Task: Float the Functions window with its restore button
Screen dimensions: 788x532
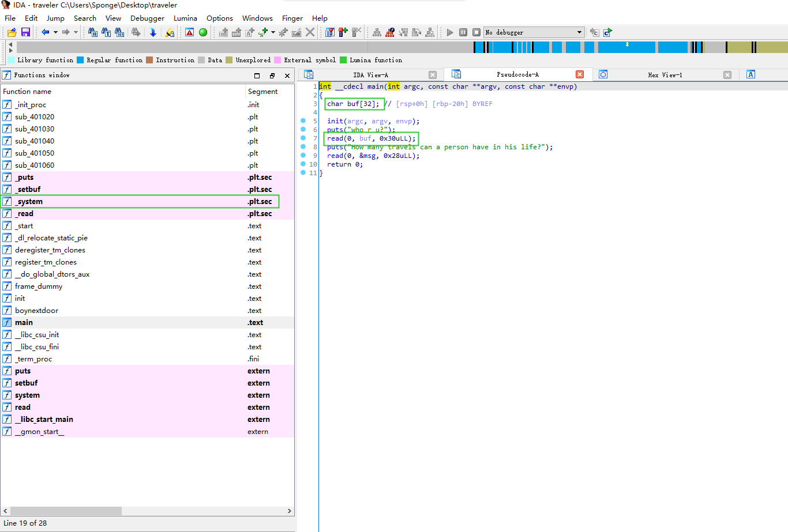Action: 272,76
